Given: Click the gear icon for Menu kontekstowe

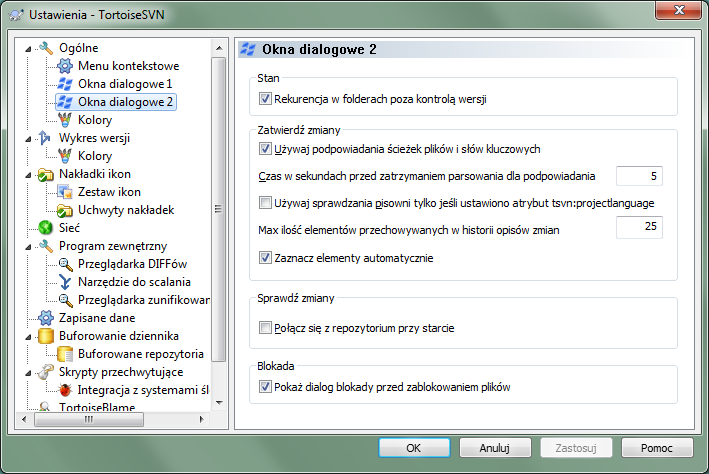Looking at the screenshot, I should coord(65,66).
